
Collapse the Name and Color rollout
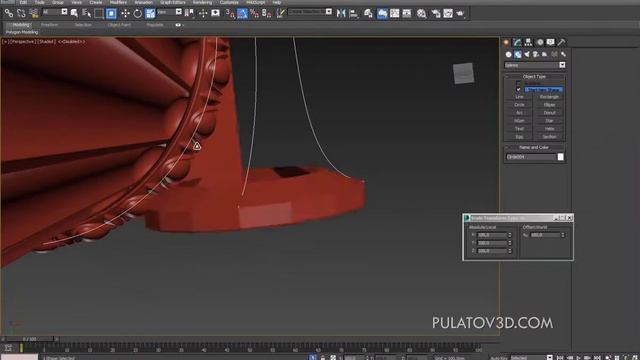point(535,147)
